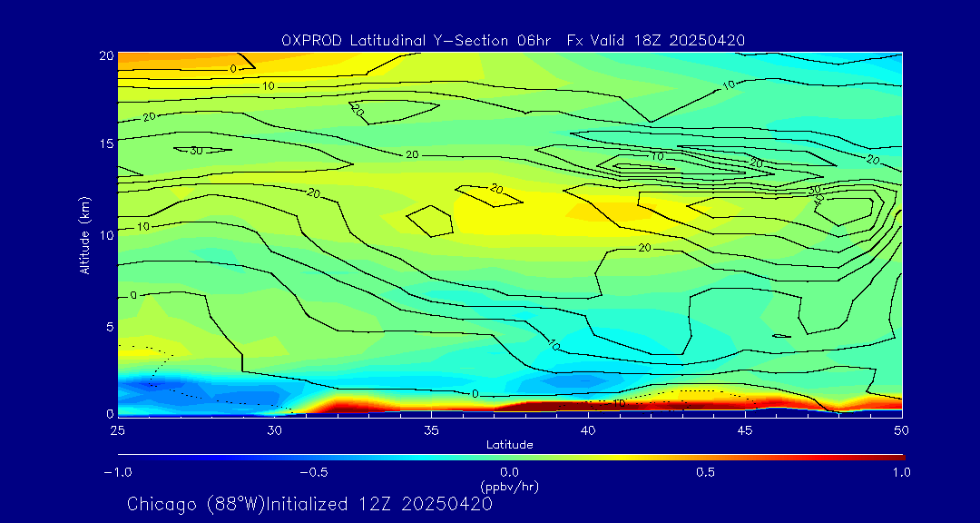Image resolution: width=980 pixels, height=523 pixels.
Task: Click the '30' contour label near 15 km altitude
Action: [x=195, y=150]
